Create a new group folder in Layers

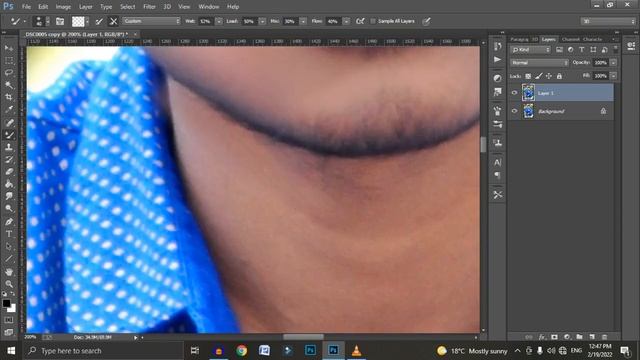580,337
